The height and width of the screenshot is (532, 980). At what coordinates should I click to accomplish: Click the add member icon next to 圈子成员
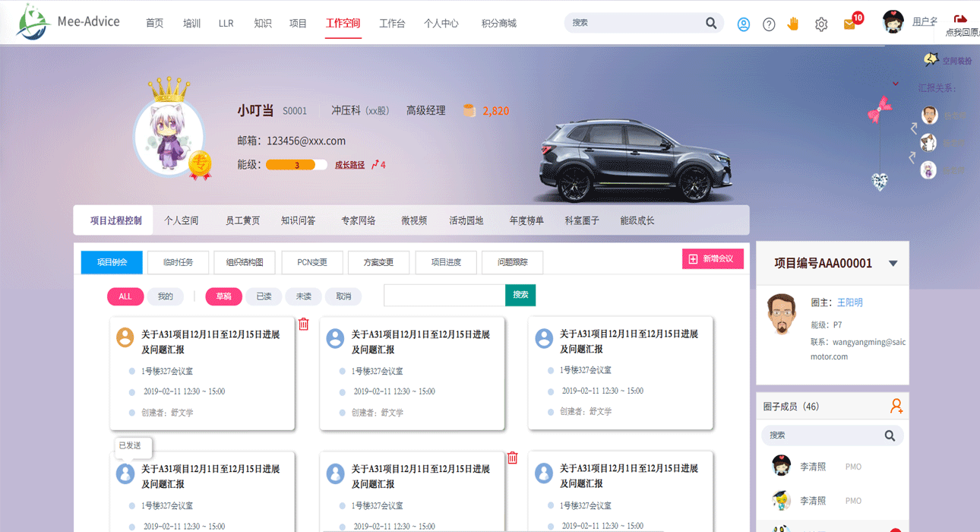click(x=896, y=406)
